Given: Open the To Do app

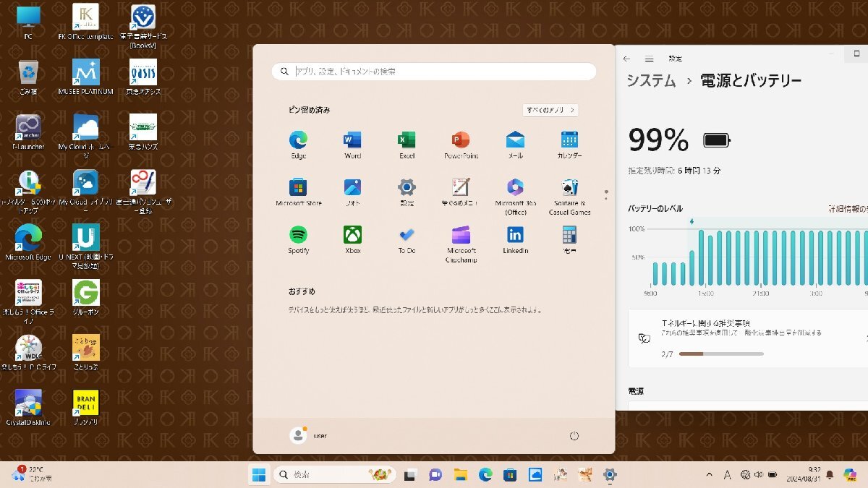Looking at the screenshot, I should pyautogui.click(x=407, y=239).
